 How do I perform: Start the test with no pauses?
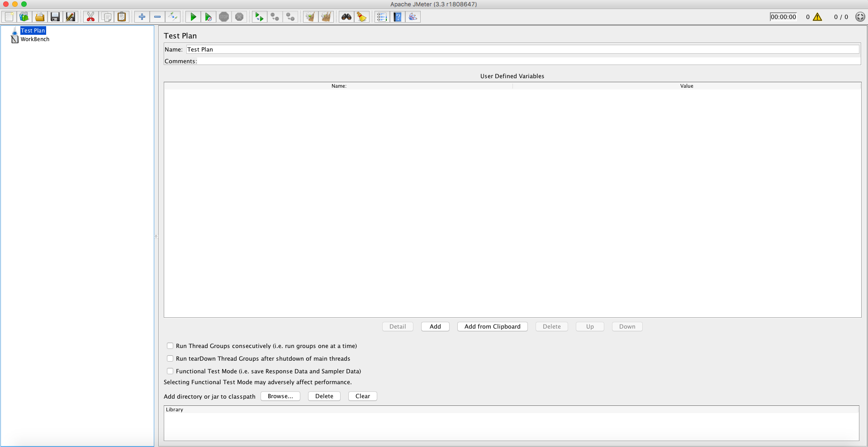[209, 17]
